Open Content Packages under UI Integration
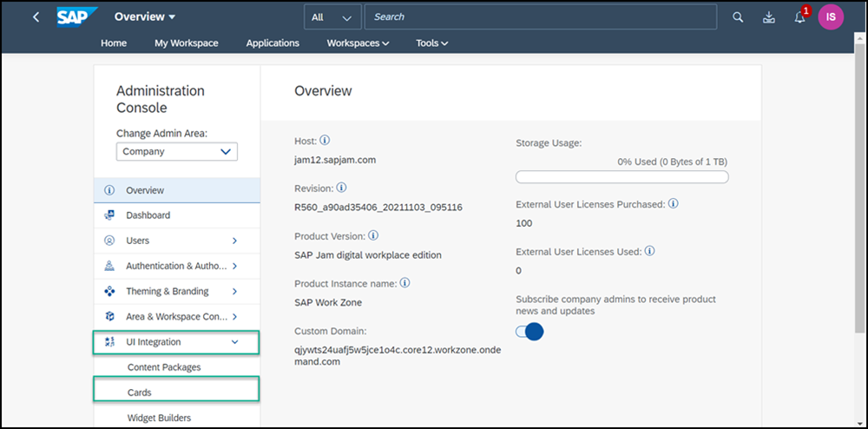This screenshot has width=868, height=429. (x=164, y=367)
